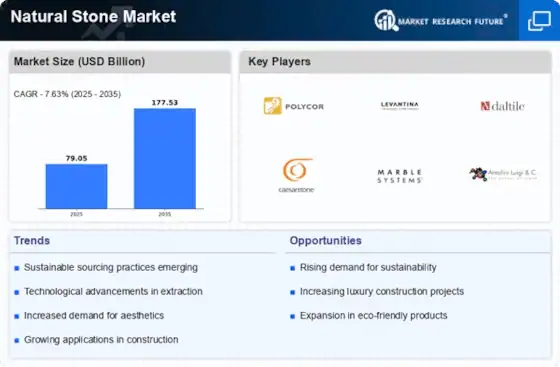Click the Antolini Luigi & C. logo
The image size is (560, 367).
(x=503, y=174)
